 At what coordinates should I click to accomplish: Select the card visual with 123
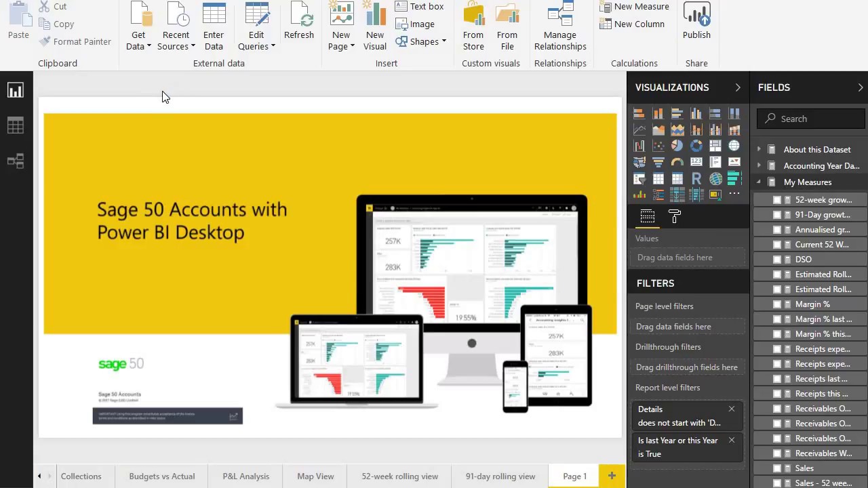click(696, 162)
